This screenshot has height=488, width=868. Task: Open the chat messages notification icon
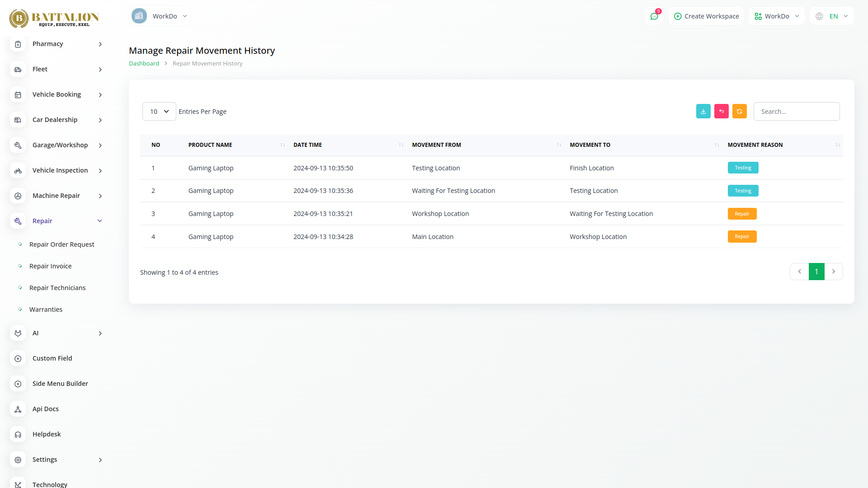click(654, 16)
